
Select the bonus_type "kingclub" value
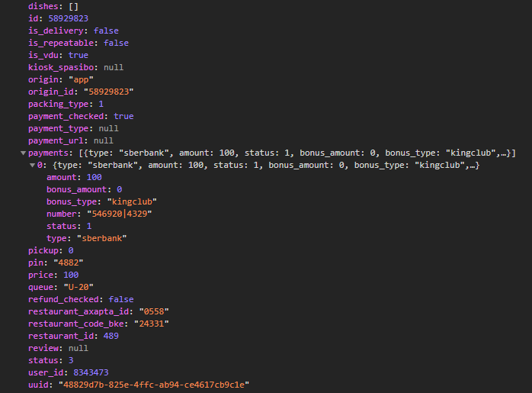[x=130, y=201]
